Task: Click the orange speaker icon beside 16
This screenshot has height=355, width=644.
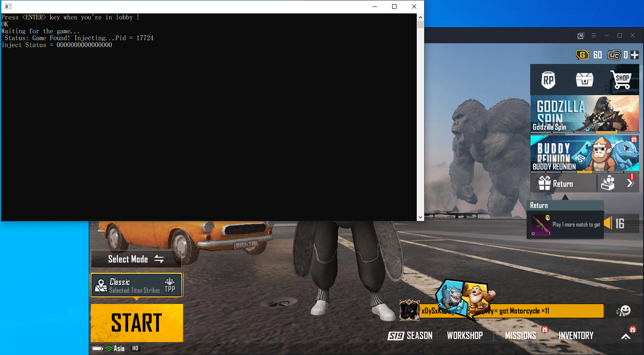Action: 608,223
